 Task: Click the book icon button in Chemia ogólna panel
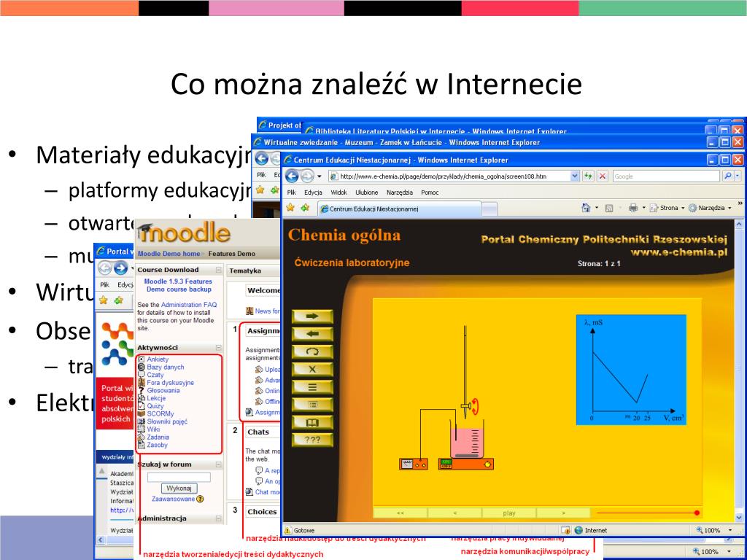[312, 422]
